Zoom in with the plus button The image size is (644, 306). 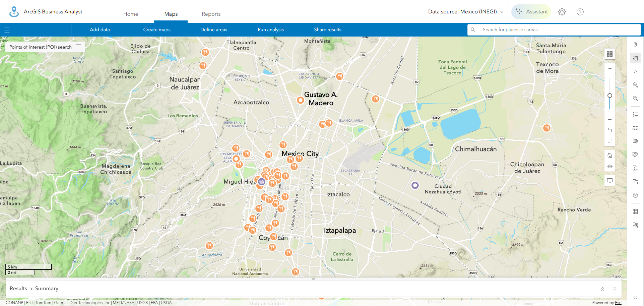tap(610, 69)
